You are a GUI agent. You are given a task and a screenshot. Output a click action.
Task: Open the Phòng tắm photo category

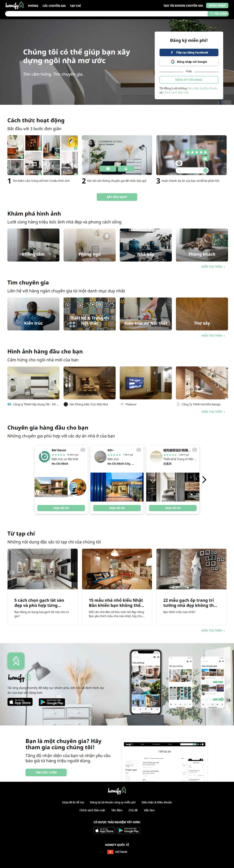click(33, 245)
